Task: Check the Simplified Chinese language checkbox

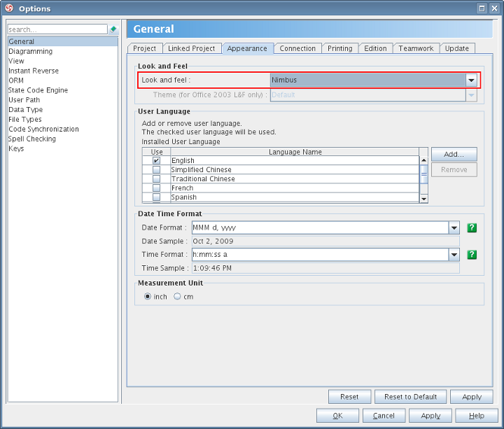Action: pos(156,169)
